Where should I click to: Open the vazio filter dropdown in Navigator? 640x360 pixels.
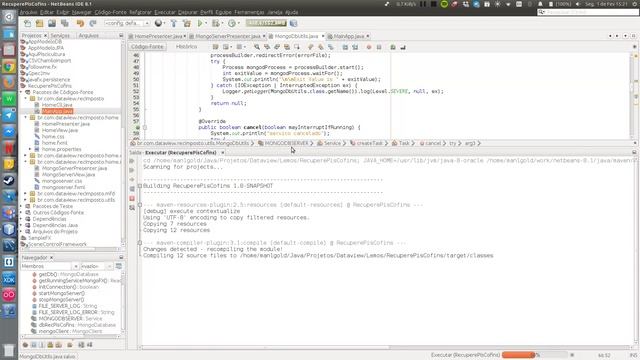(x=109, y=267)
